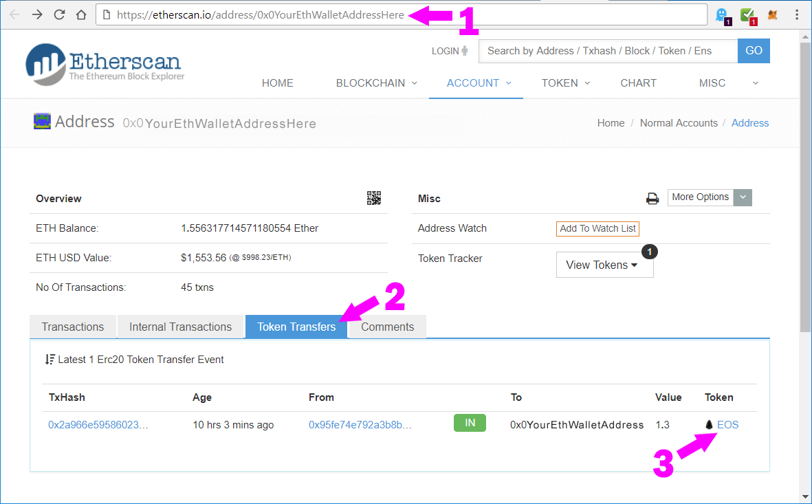Screen dimensions: 812x504
Task: Click the sort icon beside Latest 1 Erc20
Action: [50, 360]
